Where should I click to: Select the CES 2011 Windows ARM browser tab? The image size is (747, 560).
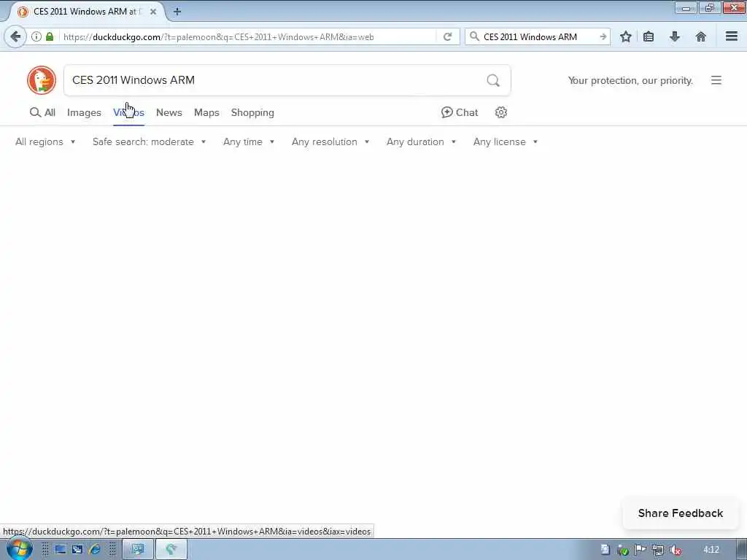tap(88, 12)
